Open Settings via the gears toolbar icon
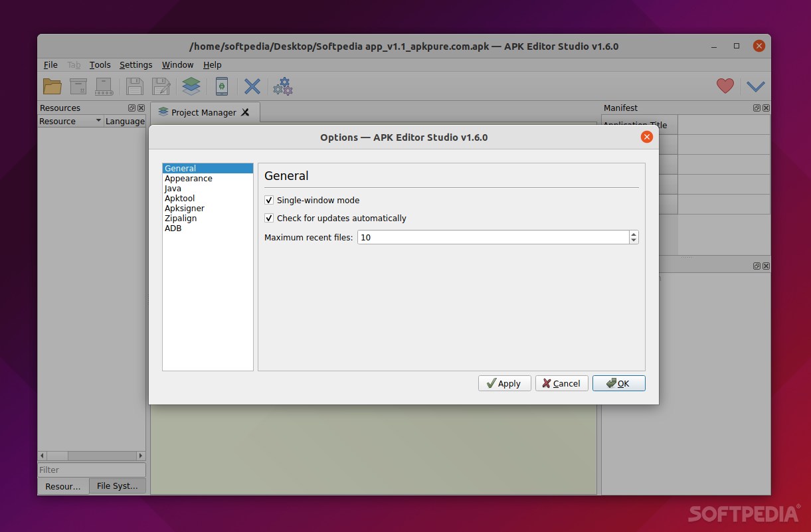This screenshot has height=532, width=811. point(282,86)
